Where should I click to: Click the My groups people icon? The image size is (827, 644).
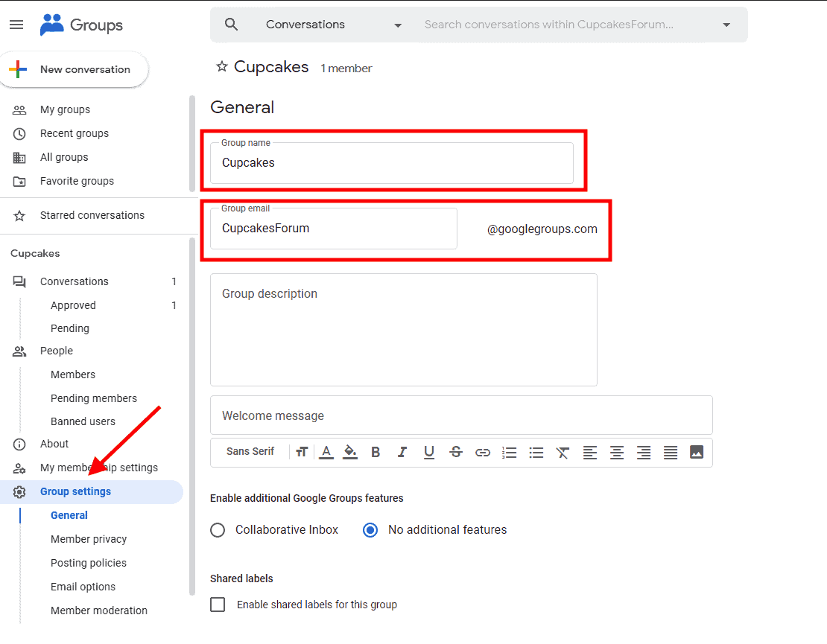click(x=19, y=109)
